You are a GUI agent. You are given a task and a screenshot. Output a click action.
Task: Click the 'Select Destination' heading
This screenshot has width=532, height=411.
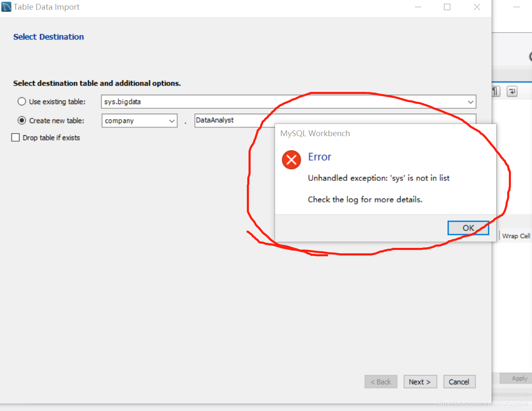pyautogui.click(x=48, y=37)
